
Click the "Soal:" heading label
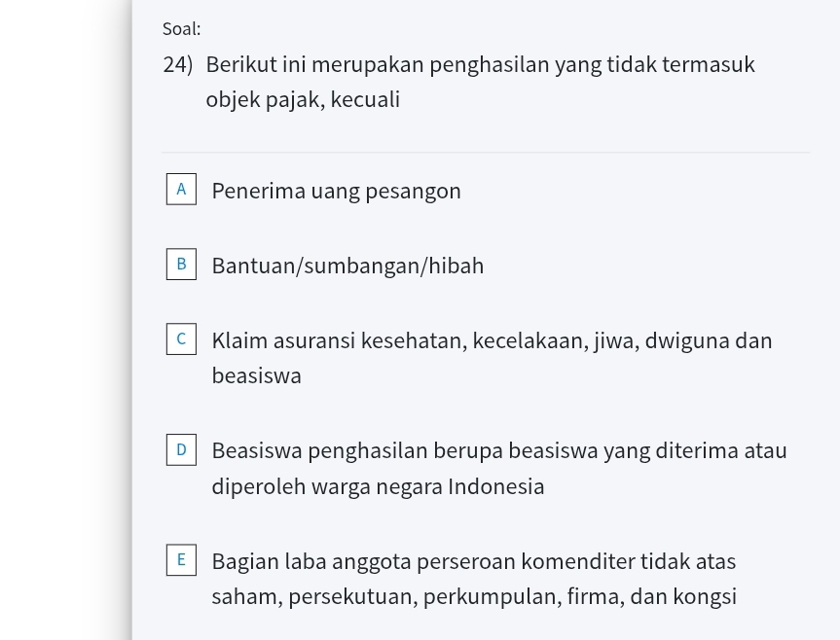(x=182, y=29)
